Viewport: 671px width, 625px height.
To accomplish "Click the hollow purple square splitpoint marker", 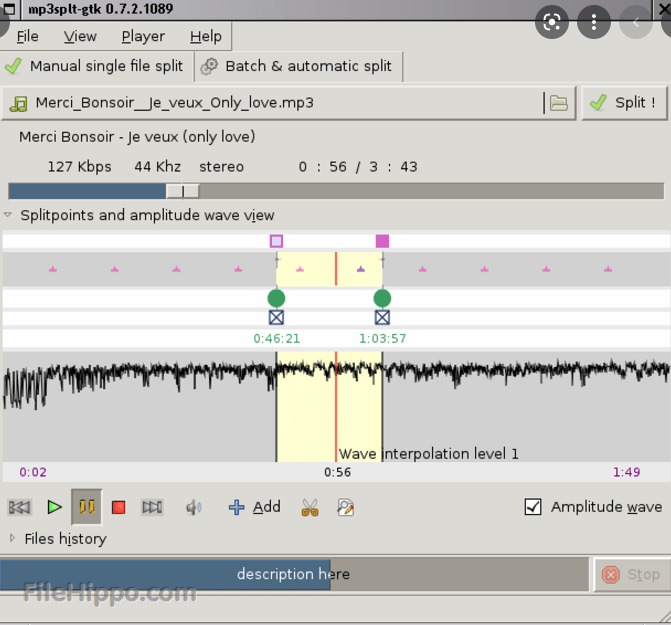I will point(276,241).
